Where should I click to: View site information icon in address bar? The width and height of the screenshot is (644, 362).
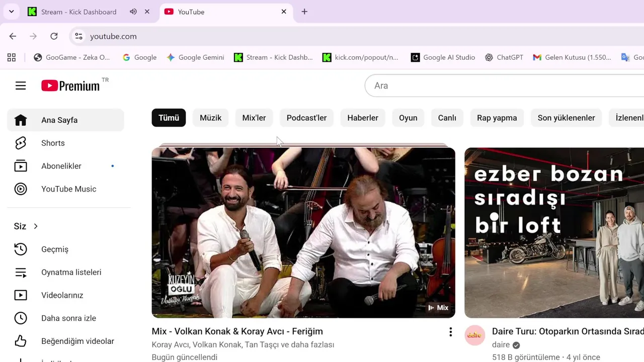pyautogui.click(x=78, y=36)
